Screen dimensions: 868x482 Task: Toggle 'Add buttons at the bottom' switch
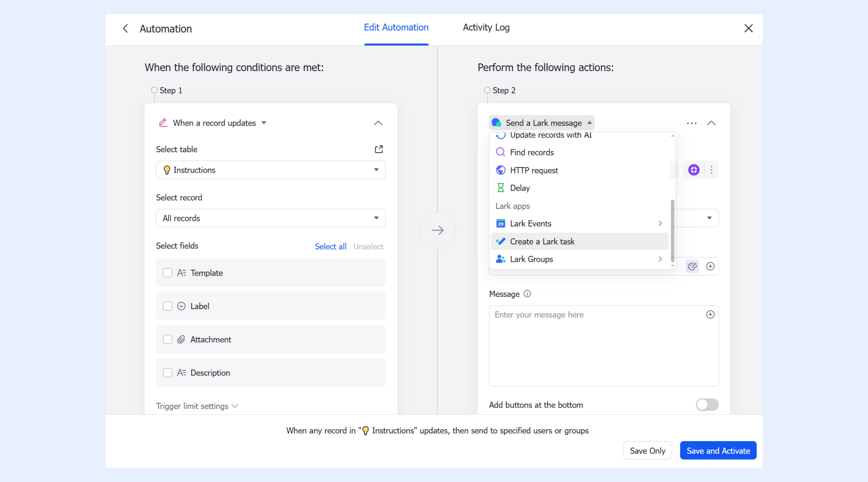pyautogui.click(x=707, y=404)
